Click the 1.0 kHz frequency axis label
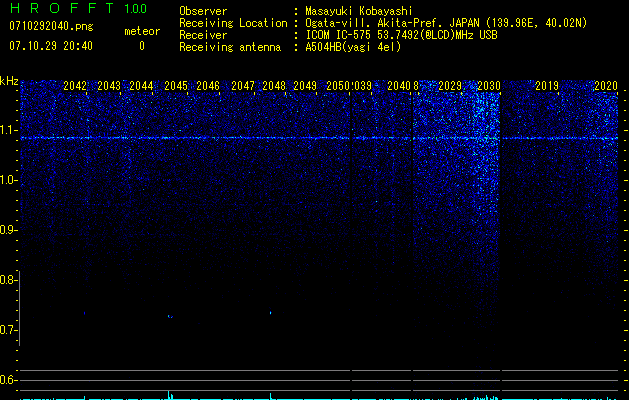 click(9, 180)
